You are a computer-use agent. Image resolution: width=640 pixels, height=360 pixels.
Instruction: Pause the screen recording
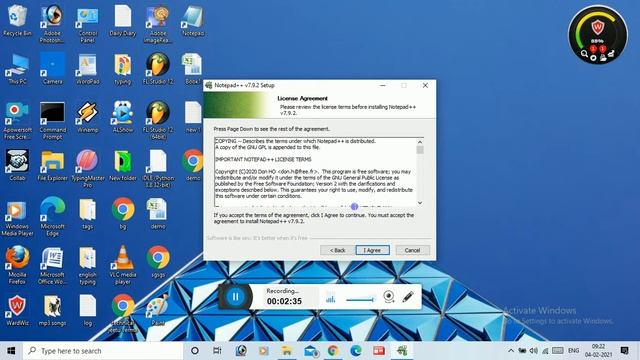tap(236, 297)
